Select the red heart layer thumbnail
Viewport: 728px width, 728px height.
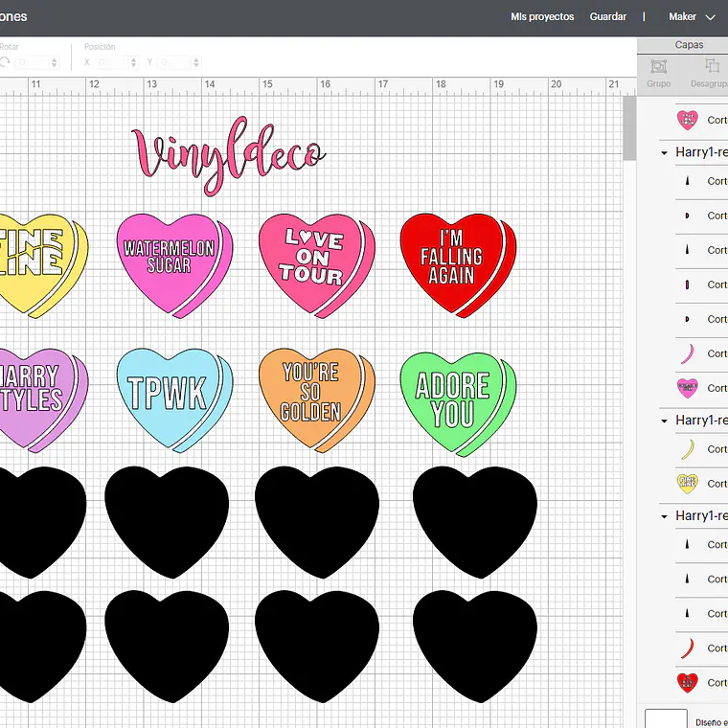[x=687, y=682]
